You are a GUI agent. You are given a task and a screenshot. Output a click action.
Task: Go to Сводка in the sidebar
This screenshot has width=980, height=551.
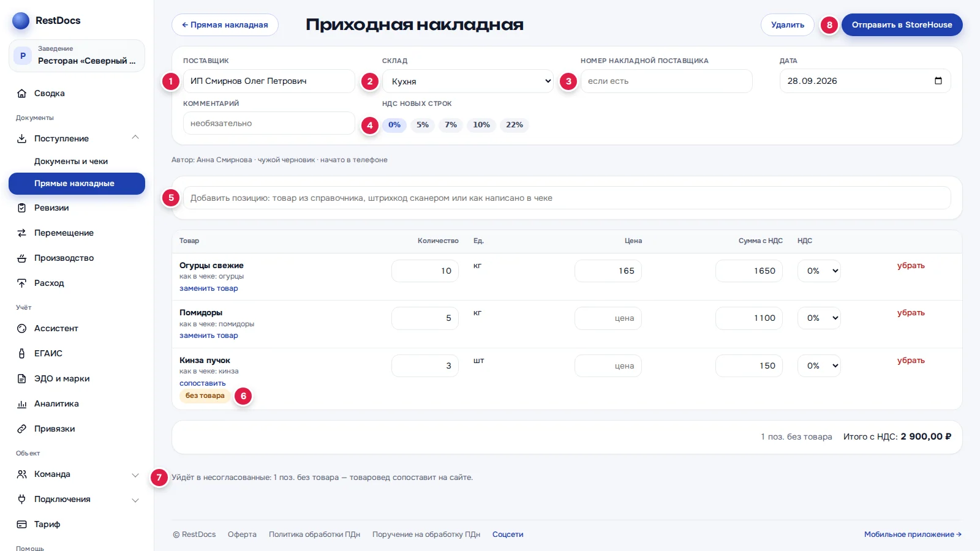pos(77,94)
